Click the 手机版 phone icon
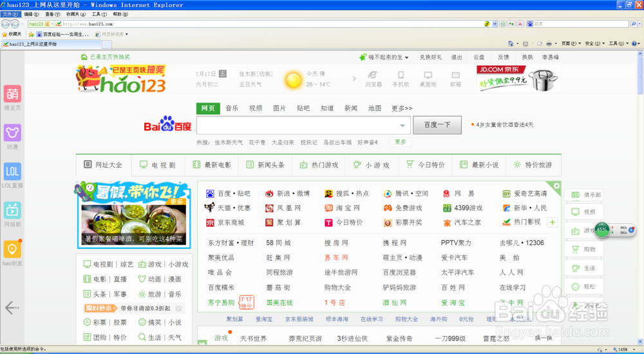This screenshot has width=644, height=354. point(401,75)
